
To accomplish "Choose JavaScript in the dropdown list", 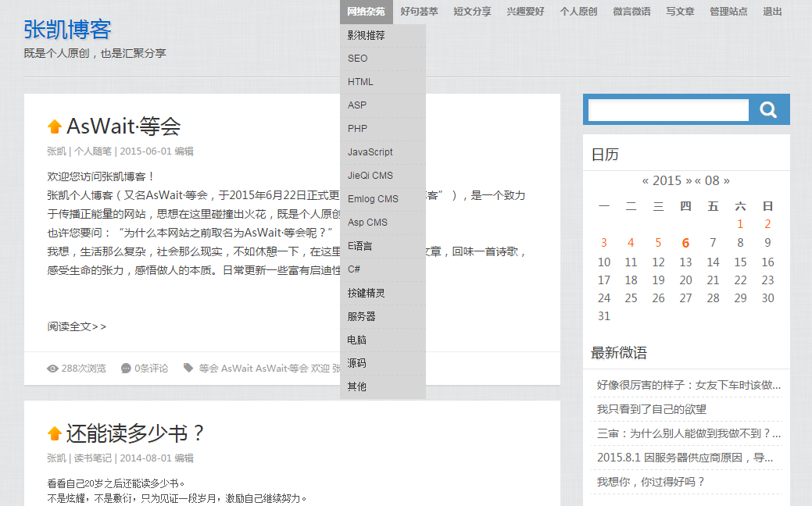I will [x=370, y=152].
